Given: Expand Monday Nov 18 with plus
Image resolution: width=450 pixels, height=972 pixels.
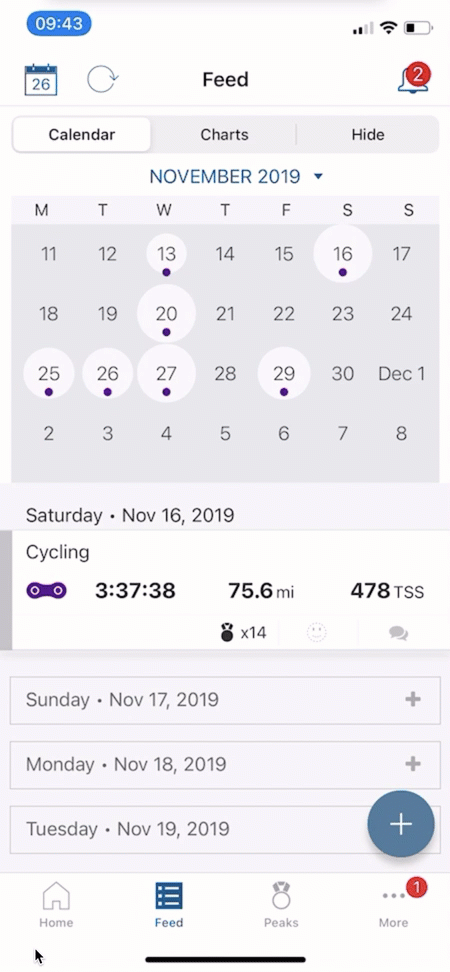Looking at the screenshot, I should 413,764.
